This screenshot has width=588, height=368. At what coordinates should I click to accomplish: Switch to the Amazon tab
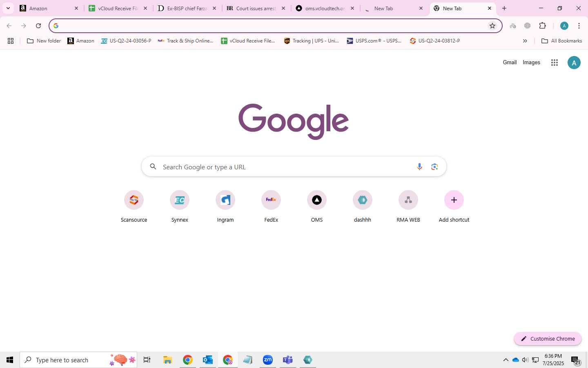[49, 8]
